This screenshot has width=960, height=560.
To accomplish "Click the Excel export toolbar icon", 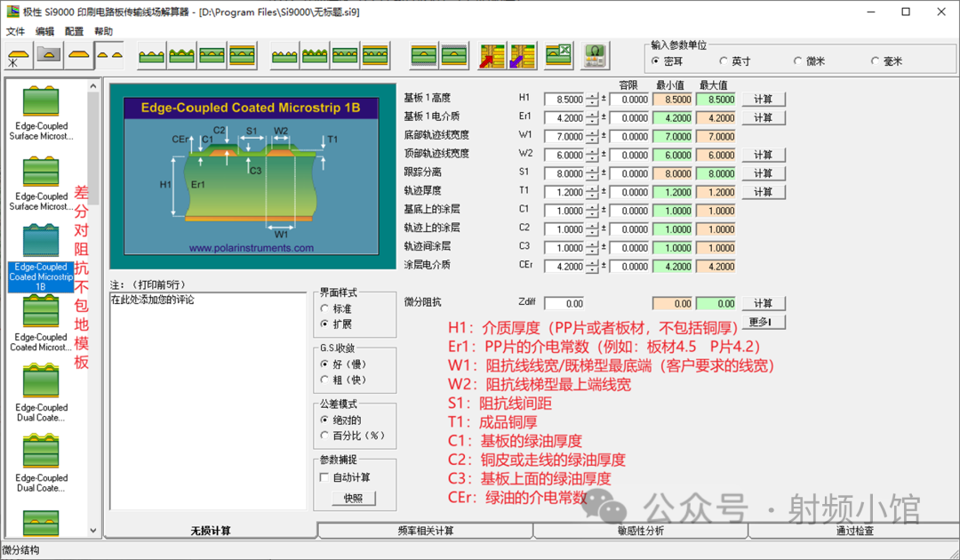I will click(x=558, y=56).
